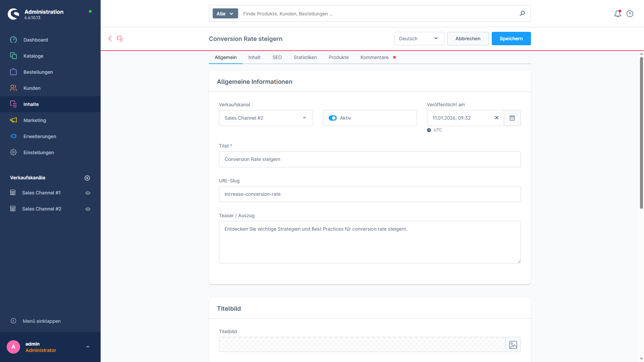Screen dimensions: 644x362
Task: Open the Deutsch language dropdown
Action: click(x=419, y=39)
